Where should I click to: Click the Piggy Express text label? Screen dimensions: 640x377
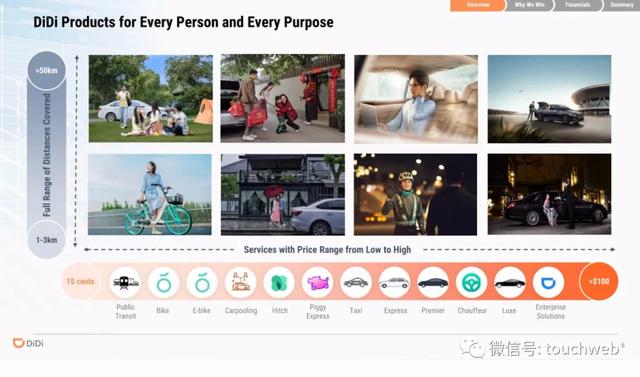pyautogui.click(x=318, y=311)
